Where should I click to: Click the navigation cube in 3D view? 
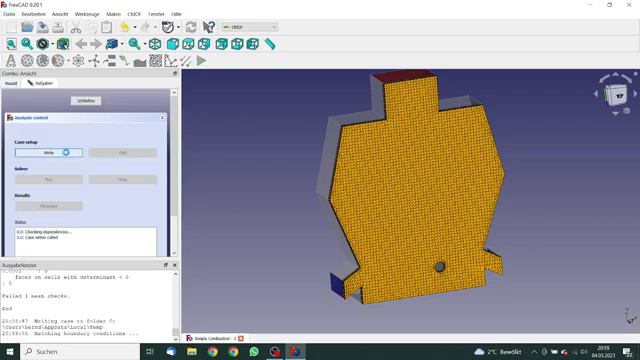tap(616, 95)
